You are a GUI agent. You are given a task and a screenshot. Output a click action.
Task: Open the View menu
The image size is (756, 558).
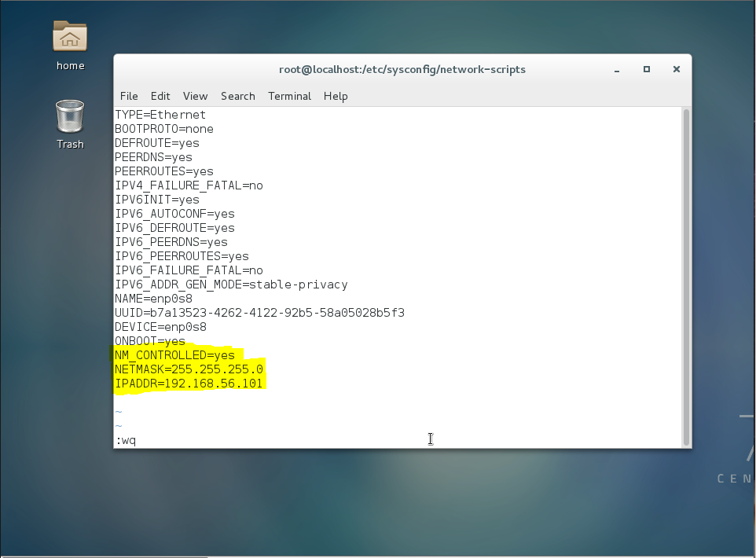click(x=195, y=96)
